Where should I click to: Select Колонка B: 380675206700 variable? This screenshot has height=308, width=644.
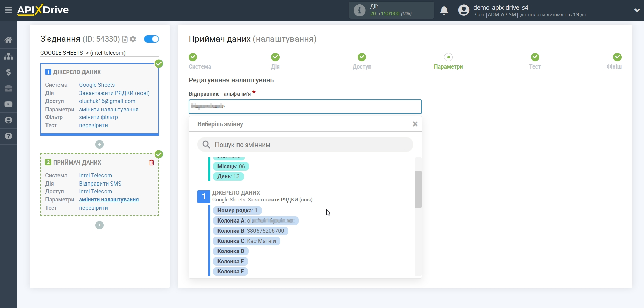click(x=250, y=231)
